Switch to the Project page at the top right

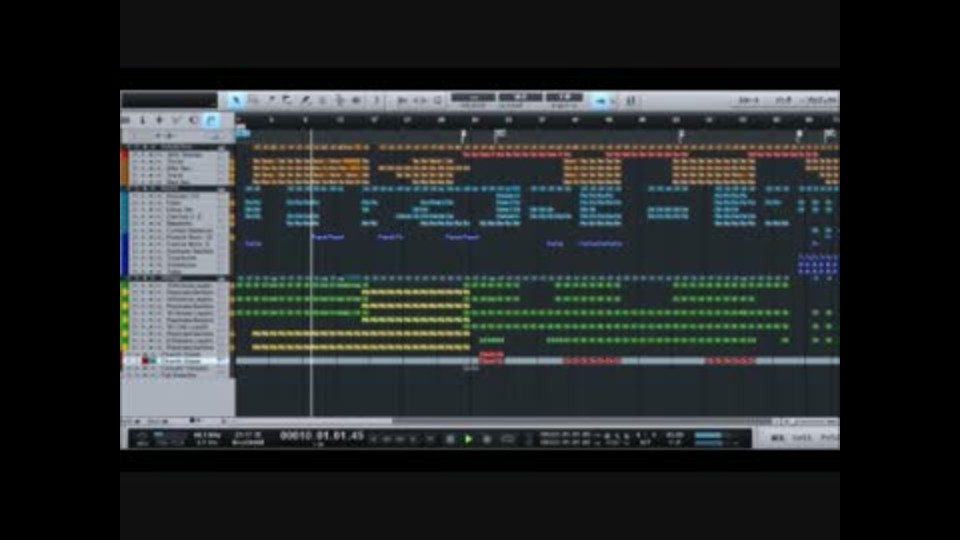[822, 100]
